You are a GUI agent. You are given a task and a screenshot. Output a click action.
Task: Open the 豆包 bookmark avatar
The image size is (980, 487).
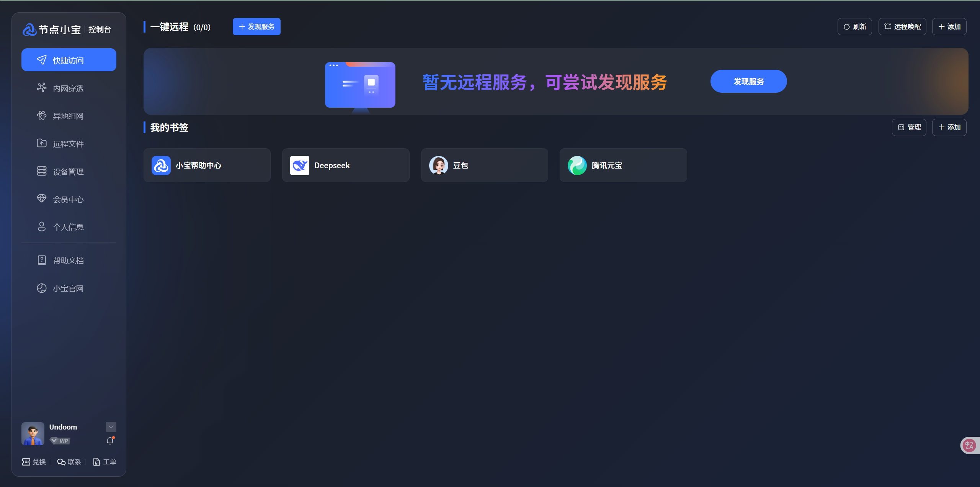438,166
